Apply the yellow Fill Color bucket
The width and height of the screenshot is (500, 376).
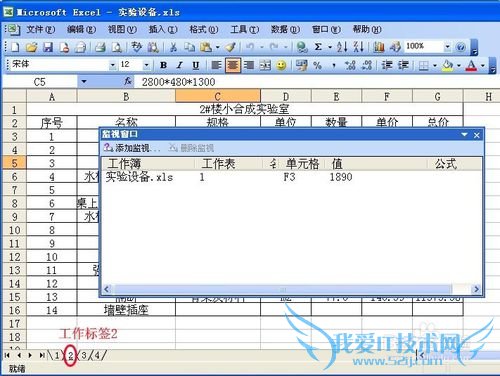coord(447,65)
